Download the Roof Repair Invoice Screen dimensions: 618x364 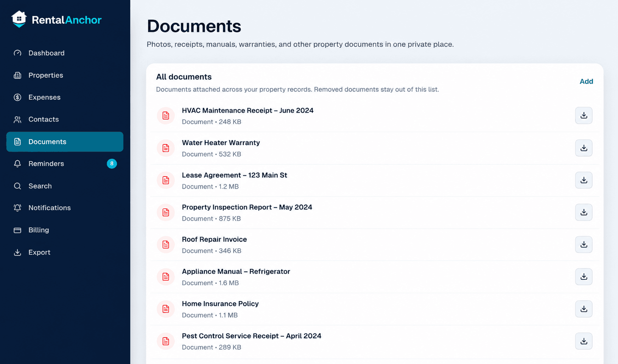click(x=584, y=245)
